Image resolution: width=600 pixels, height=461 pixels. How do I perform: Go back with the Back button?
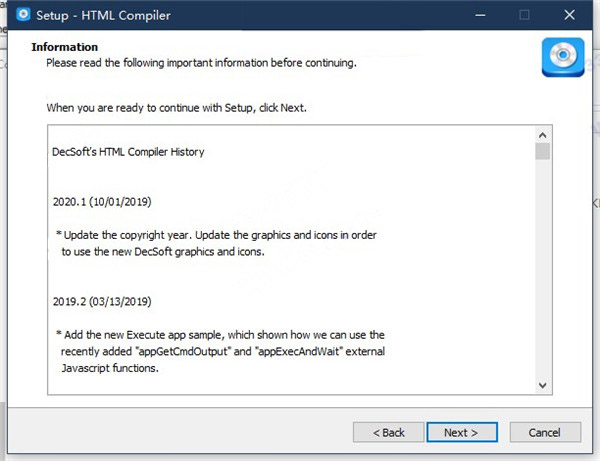click(388, 432)
